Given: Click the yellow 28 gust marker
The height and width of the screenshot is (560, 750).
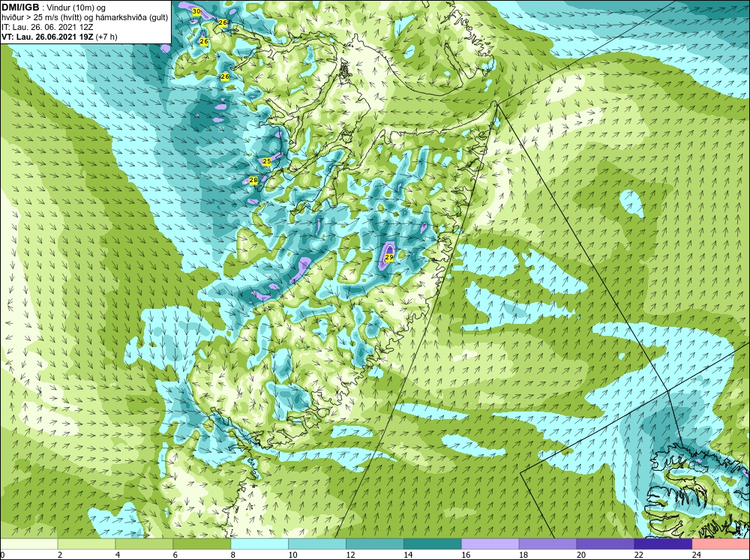Looking at the screenshot, I should 253,180.
